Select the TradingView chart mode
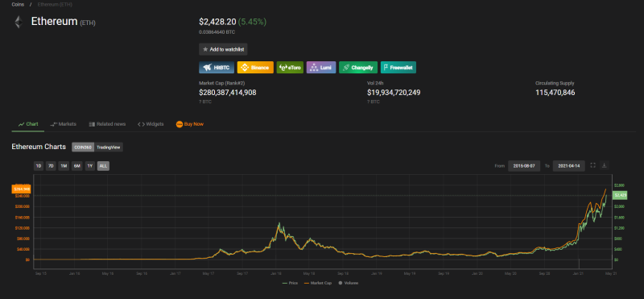Viewport: 644px width, 299px height. (x=109, y=147)
